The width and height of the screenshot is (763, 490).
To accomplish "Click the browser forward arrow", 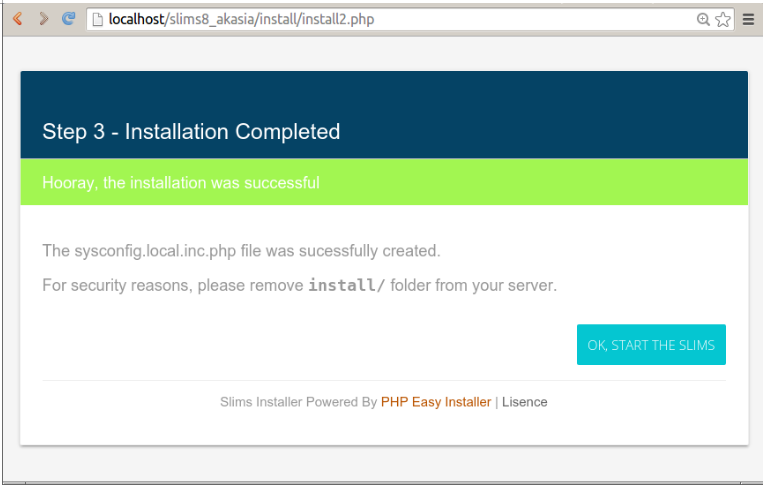I will [43, 19].
